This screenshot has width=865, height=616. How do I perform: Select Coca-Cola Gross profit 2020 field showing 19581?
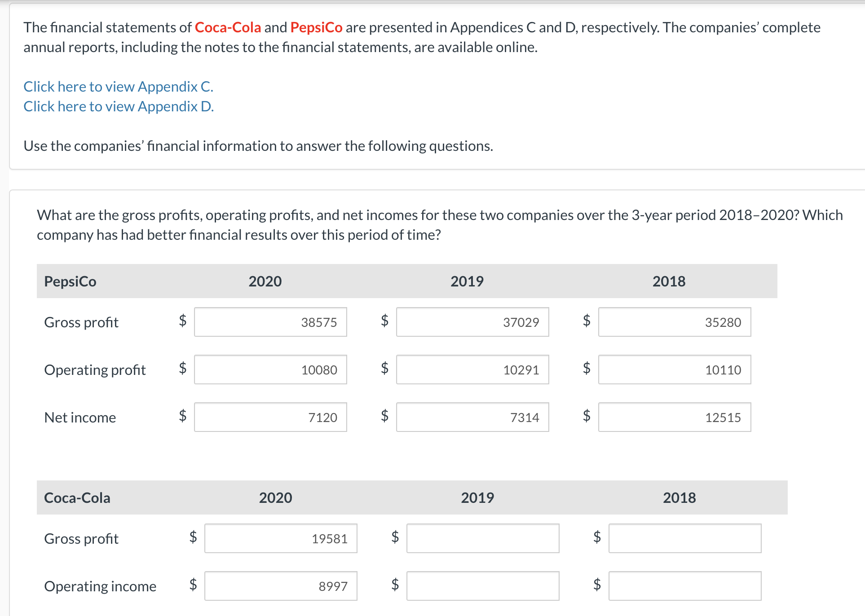(x=280, y=538)
